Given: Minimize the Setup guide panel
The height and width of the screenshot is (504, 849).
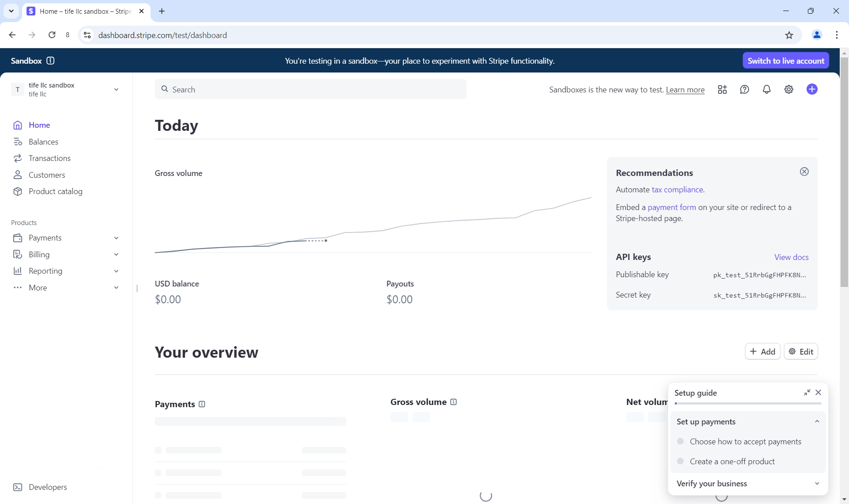Looking at the screenshot, I should (807, 393).
